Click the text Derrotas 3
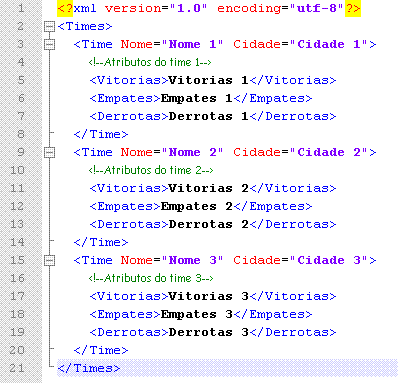Viewport: 398px width, 383px height. click(x=209, y=332)
